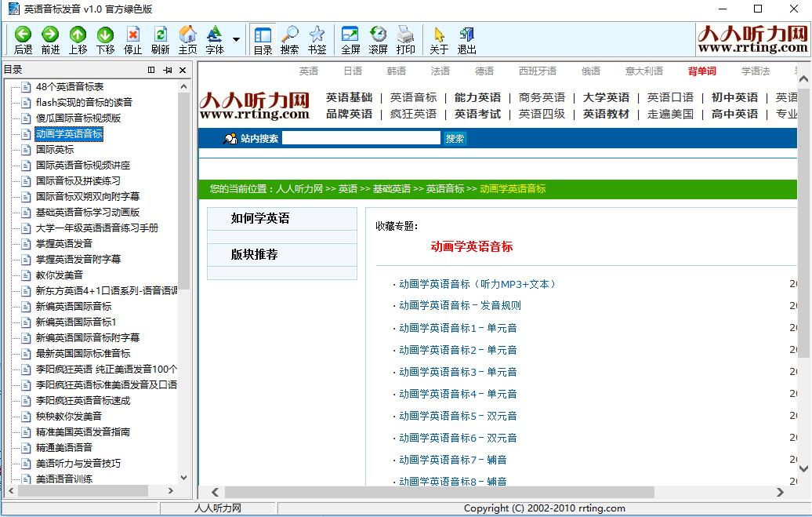
Task: Click the blue 搜索 button beside search box
Action: coord(455,138)
